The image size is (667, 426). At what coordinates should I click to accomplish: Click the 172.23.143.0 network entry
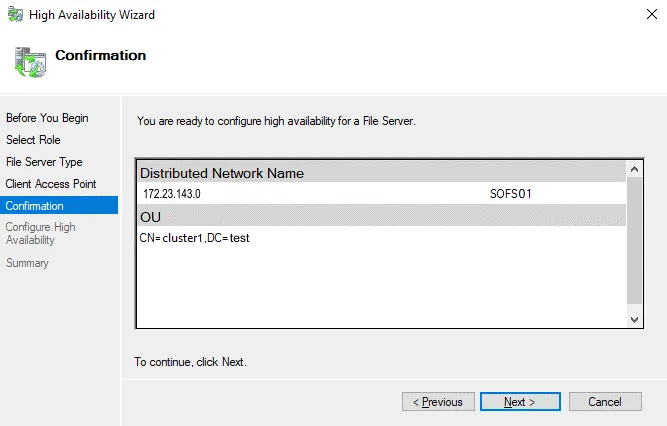172,194
